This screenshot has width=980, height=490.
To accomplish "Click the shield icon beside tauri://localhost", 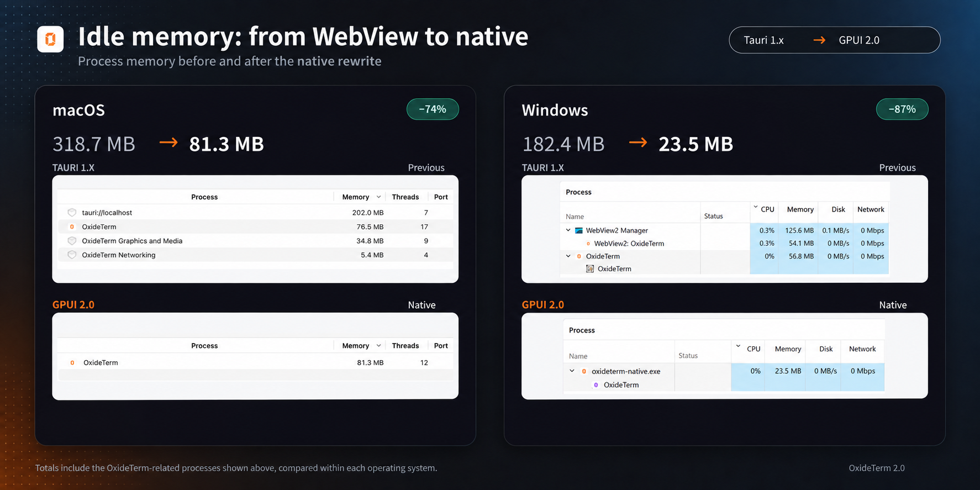I will coord(72,212).
